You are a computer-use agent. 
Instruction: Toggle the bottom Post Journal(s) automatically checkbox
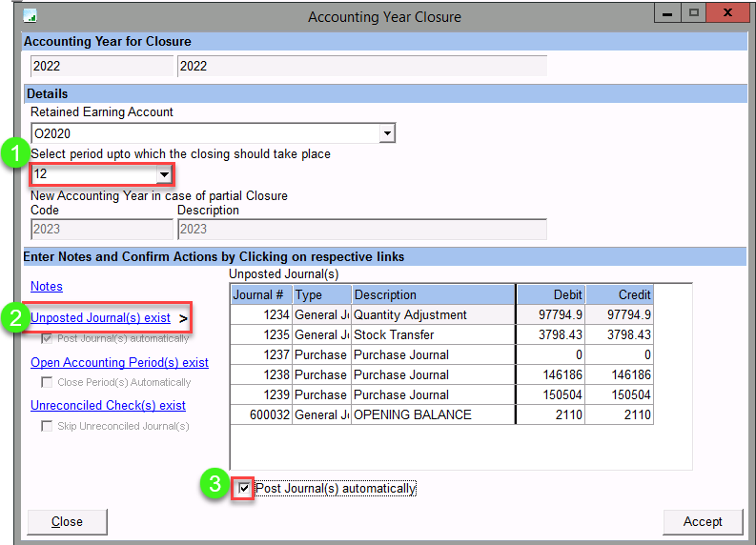(x=245, y=489)
